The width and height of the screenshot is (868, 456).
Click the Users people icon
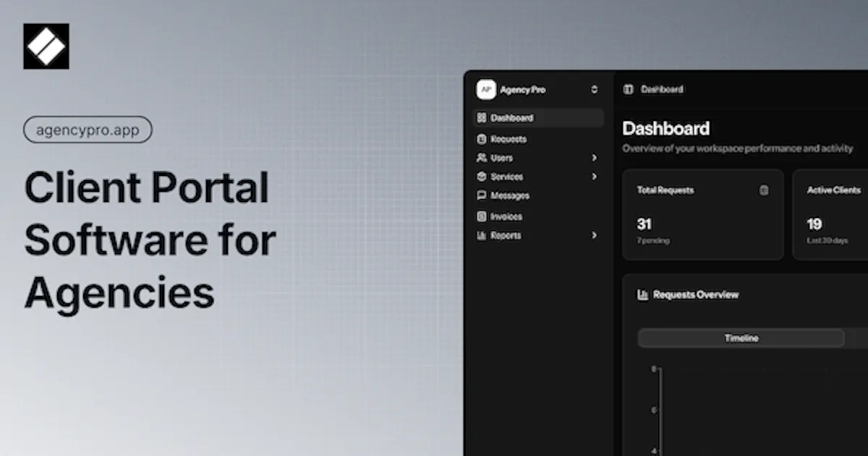click(x=482, y=158)
